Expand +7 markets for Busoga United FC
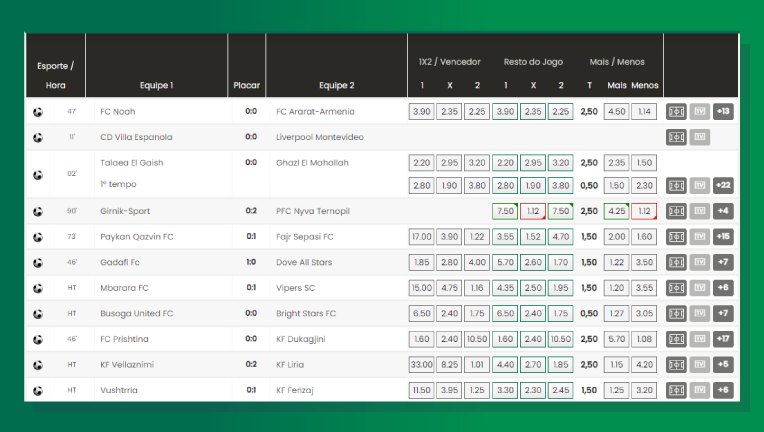This screenshot has width=764, height=432. tap(723, 313)
